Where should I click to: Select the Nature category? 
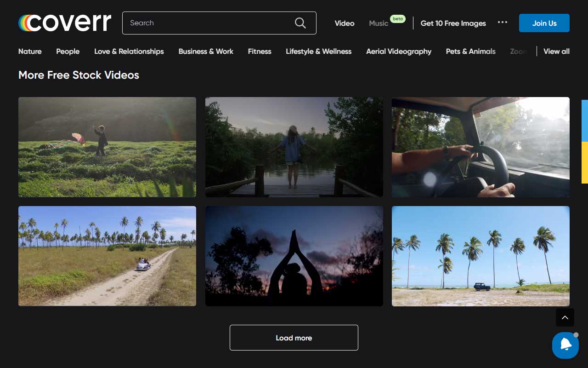pyautogui.click(x=29, y=51)
